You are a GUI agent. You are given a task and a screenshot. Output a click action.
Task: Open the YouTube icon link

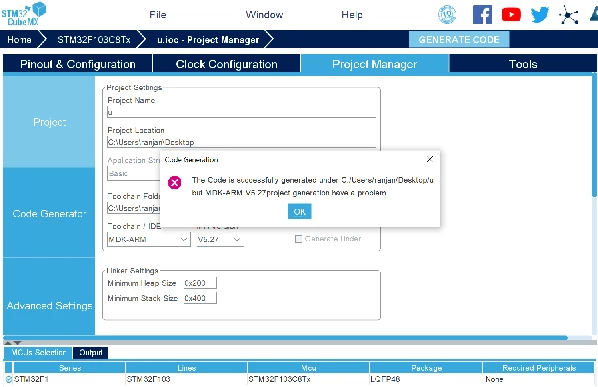point(511,15)
